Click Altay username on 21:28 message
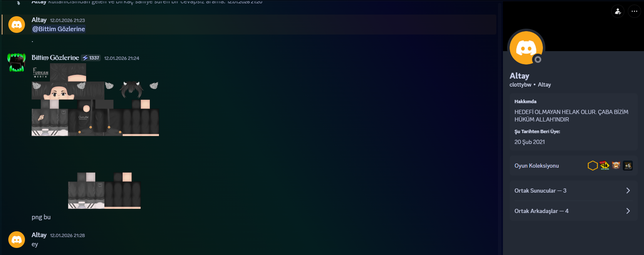This screenshot has width=644, height=255. pyautogui.click(x=39, y=235)
